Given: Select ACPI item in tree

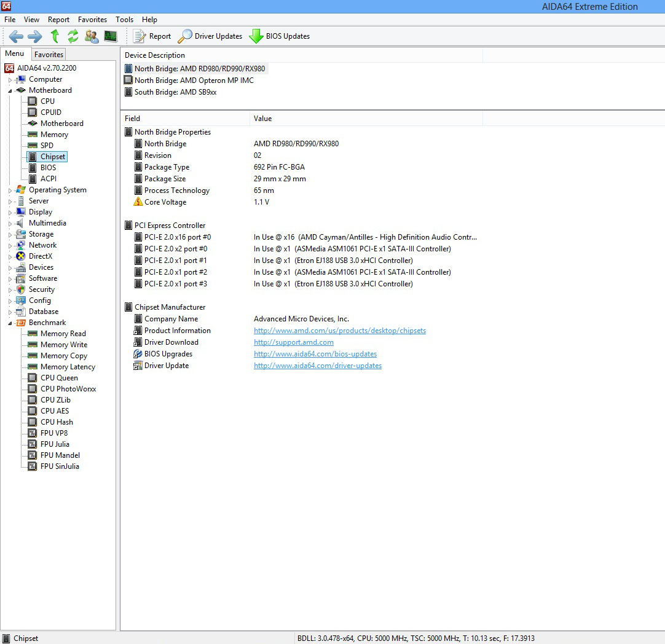Looking at the screenshot, I should pyautogui.click(x=49, y=178).
